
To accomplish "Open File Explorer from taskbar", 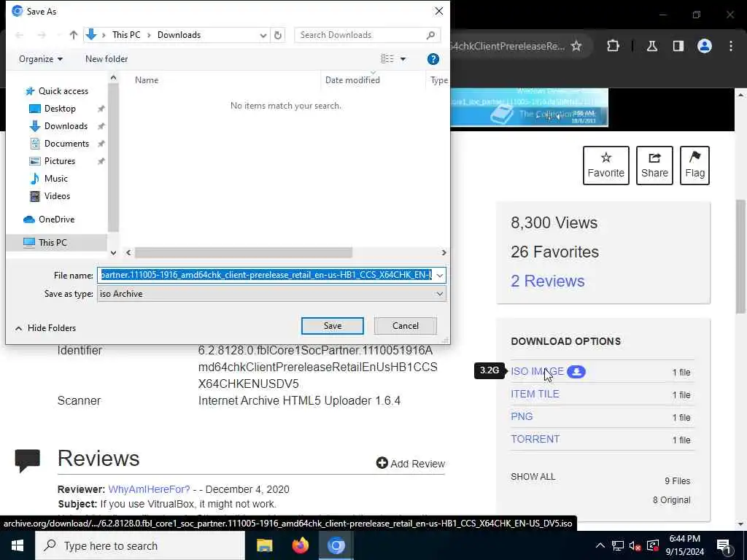I will 264,545.
